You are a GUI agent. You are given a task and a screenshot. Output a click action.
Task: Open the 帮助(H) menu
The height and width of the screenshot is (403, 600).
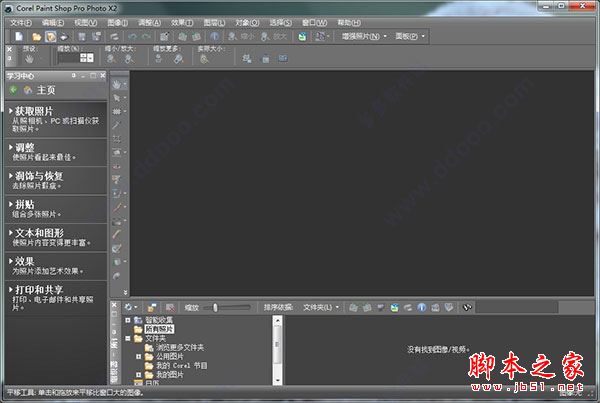click(x=349, y=23)
